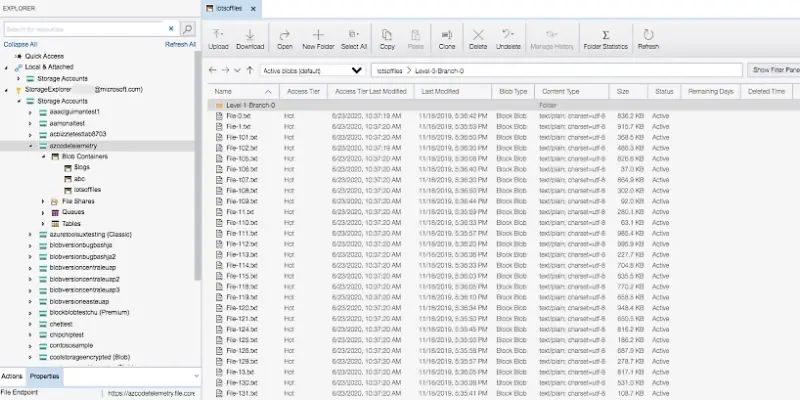This screenshot has width=800, height=400.
Task: Click the Collapse All link
Action: pos(20,44)
